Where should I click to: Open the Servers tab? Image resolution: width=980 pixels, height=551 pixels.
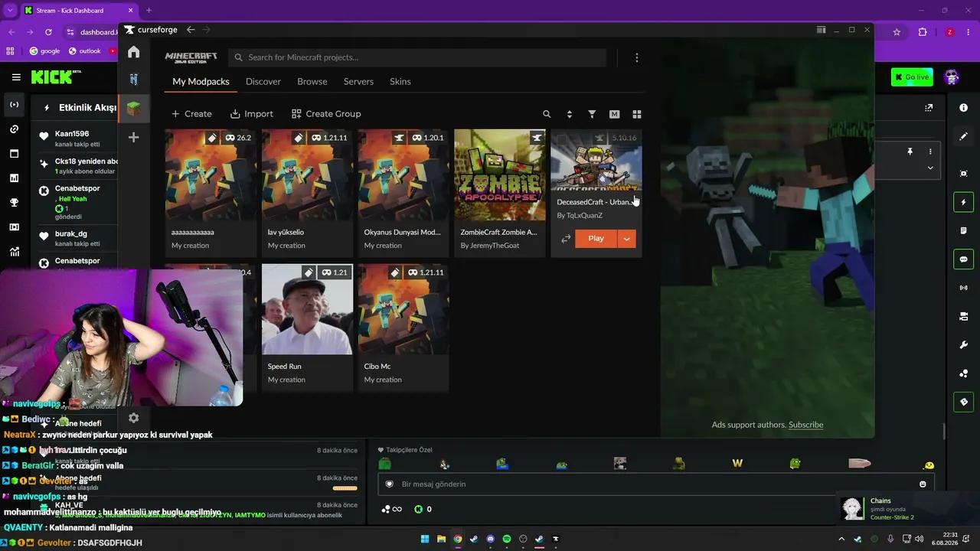pos(358,82)
